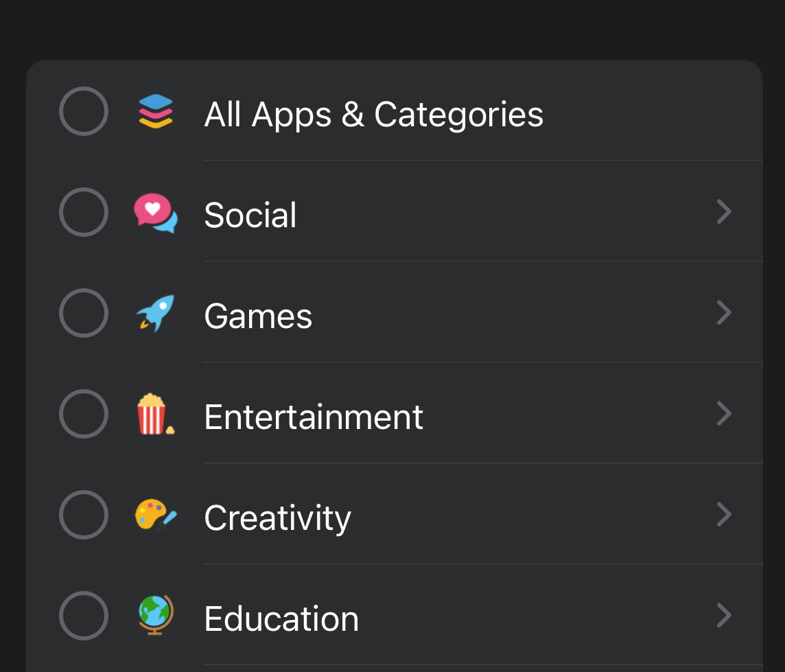785x672 pixels.
Task: Select the All Apps & Categories radio circle
Action: pos(84,111)
